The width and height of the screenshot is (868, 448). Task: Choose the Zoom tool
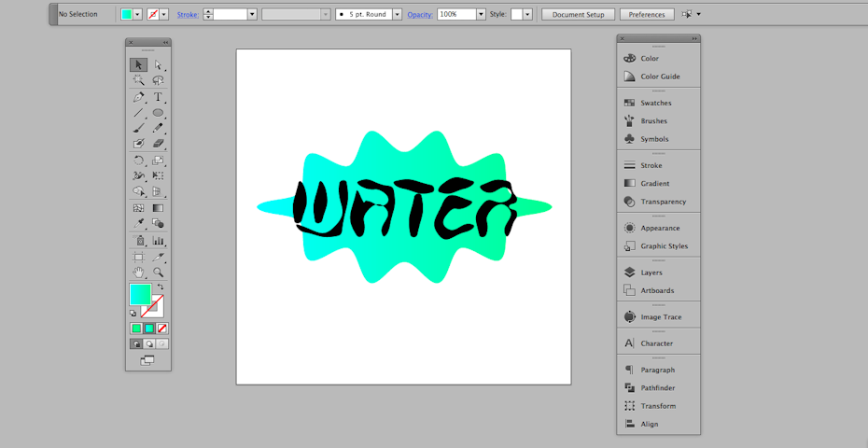pyautogui.click(x=158, y=272)
